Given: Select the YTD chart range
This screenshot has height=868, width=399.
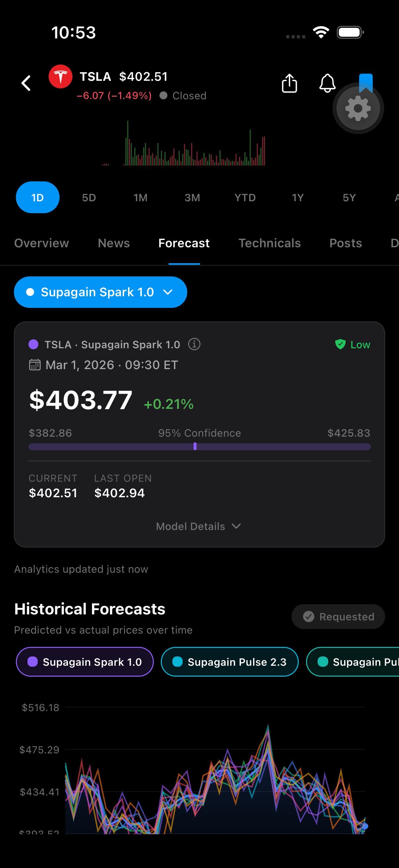Looking at the screenshot, I should coord(245,197).
